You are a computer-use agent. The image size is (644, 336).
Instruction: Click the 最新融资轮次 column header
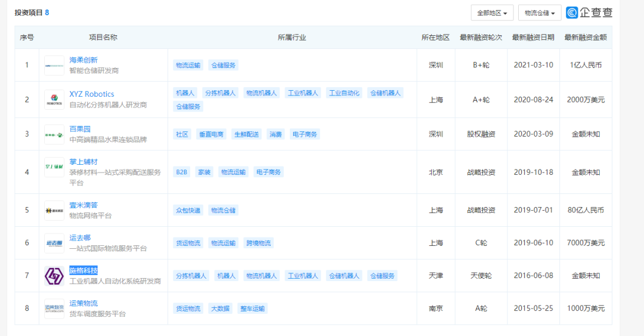pyautogui.click(x=481, y=38)
